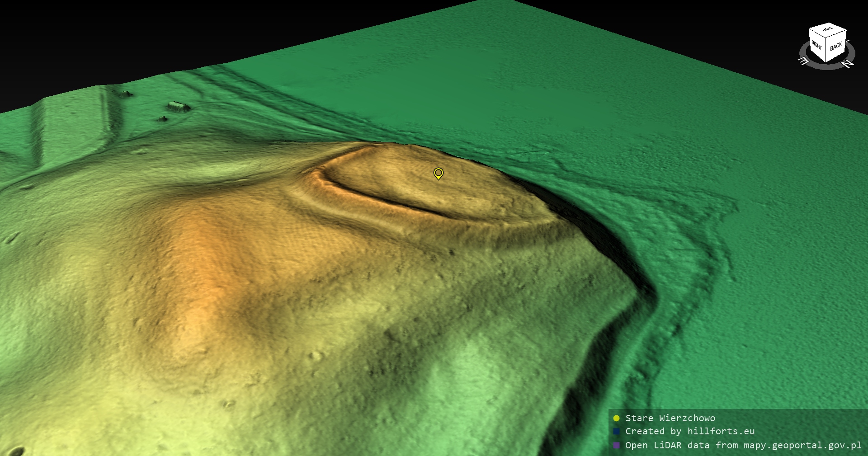Click the N compass label near the cube
The width and height of the screenshot is (868, 456).
pos(848,63)
